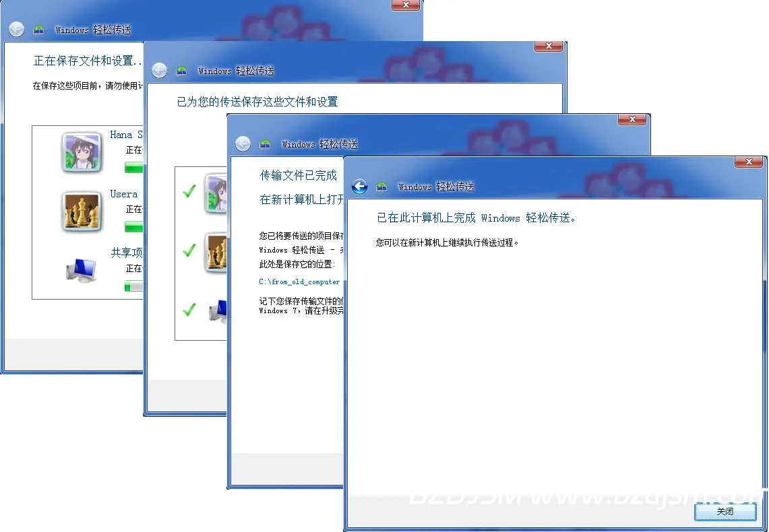Click the 已为您的传送保存这些文件和设置 heading
Viewport: 769px width, 532px height.
pos(257,102)
